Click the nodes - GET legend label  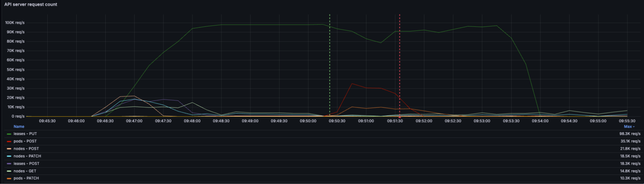tap(25, 171)
